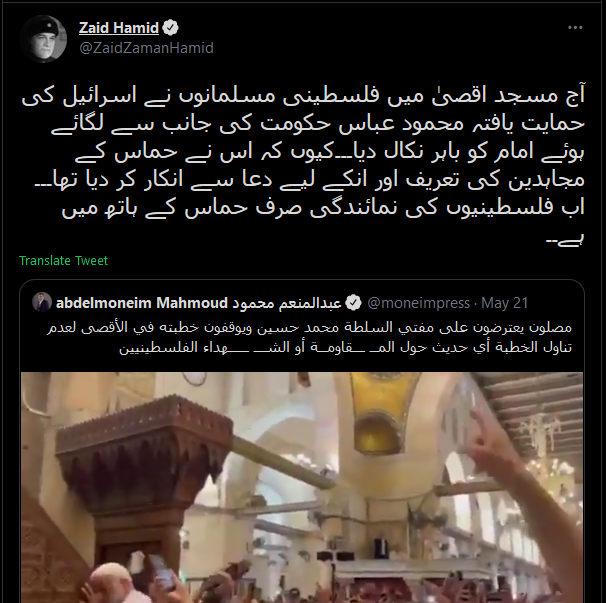Click the quoted tweet's first Arabic line
This screenshot has height=603, width=606.
(309, 327)
